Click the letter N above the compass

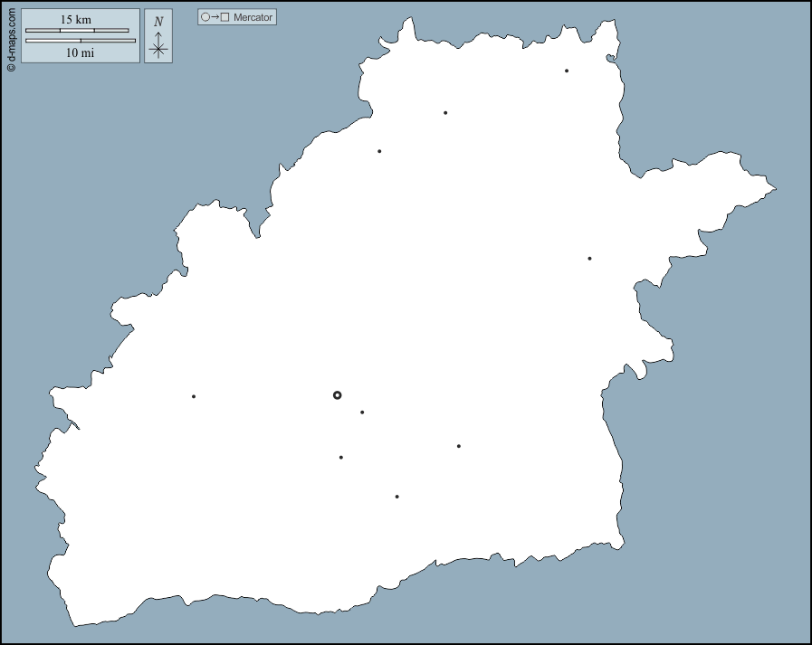pos(158,22)
